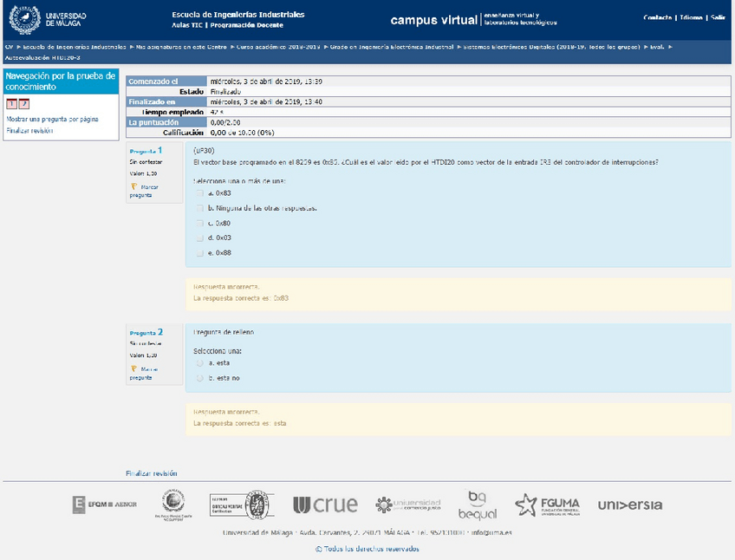Check option c. 0x80
This screenshot has height=560, width=735.
200,224
